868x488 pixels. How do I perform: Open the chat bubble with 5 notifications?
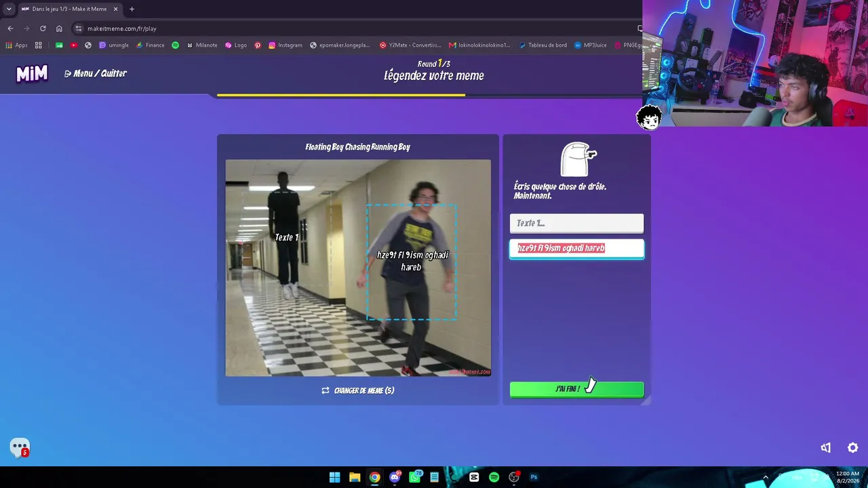[x=20, y=447]
